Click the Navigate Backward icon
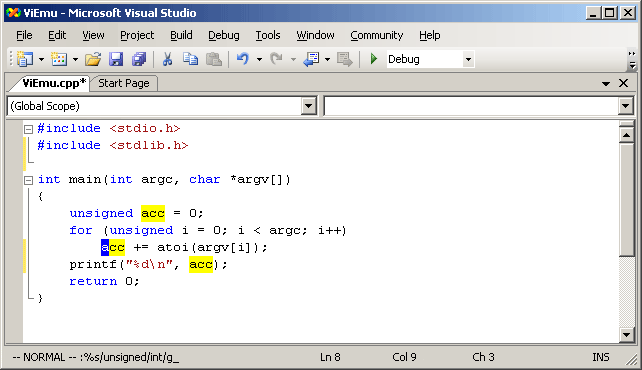 tap(312, 59)
